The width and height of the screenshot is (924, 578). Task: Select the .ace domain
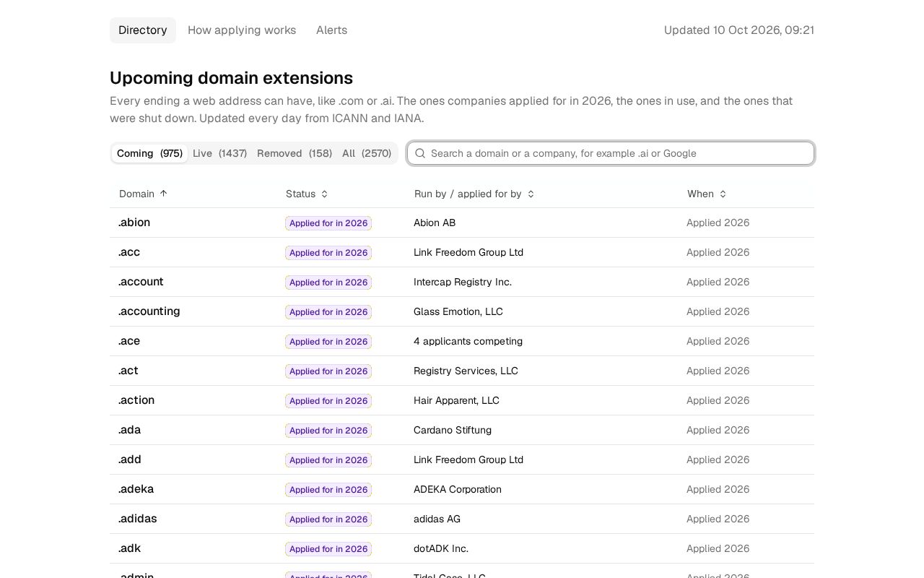click(x=129, y=341)
